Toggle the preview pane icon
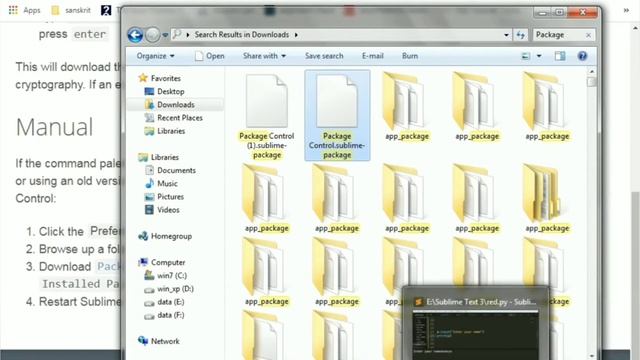 point(560,56)
